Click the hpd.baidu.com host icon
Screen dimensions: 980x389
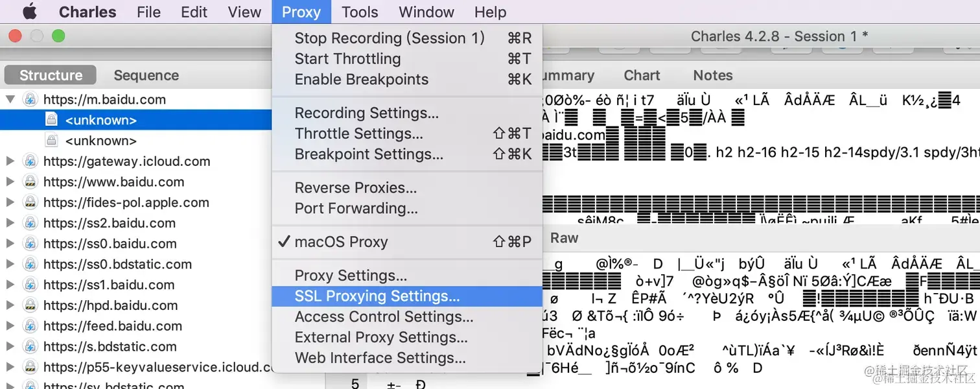[x=30, y=305]
